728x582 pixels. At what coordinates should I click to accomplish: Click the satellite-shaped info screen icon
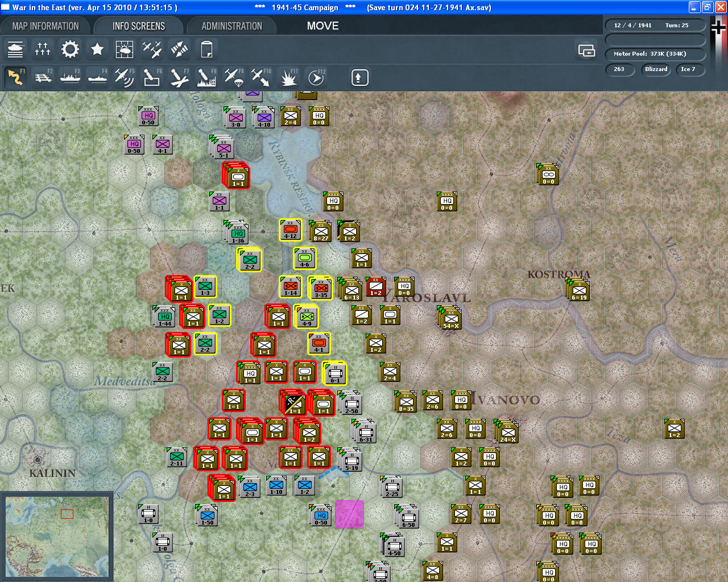click(179, 49)
